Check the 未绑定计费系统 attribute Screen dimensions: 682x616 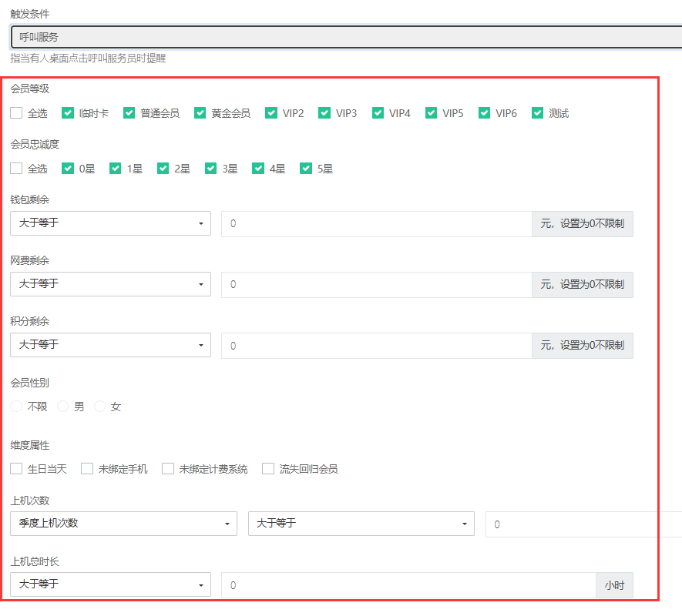168,469
